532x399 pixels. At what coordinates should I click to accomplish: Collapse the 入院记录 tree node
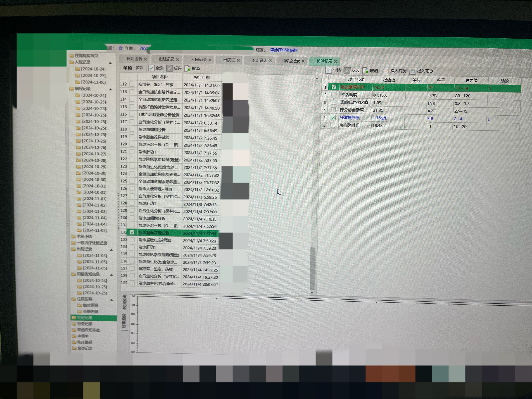click(x=110, y=63)
